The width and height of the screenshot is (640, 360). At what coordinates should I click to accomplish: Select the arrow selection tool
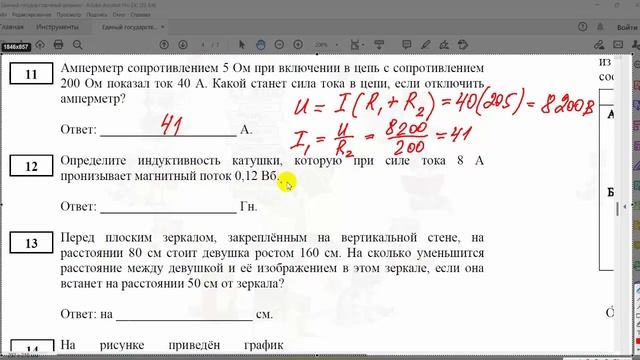(x=242, y=45)
